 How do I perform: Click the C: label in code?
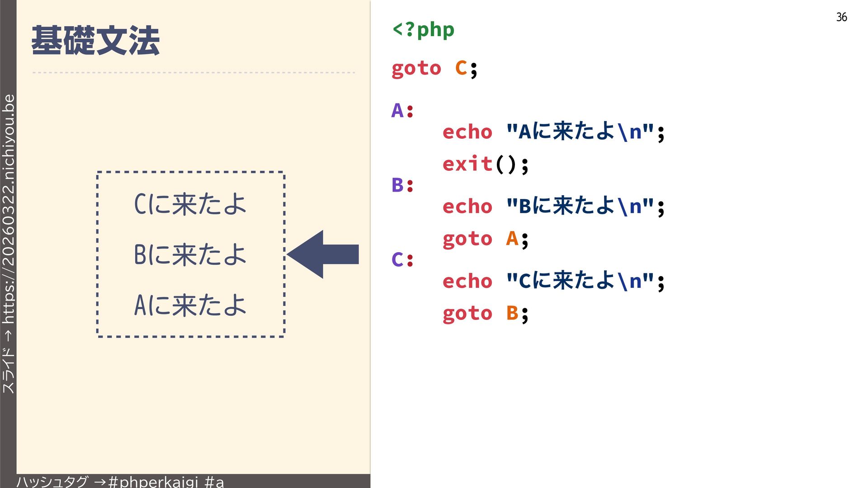coord(402,259)
